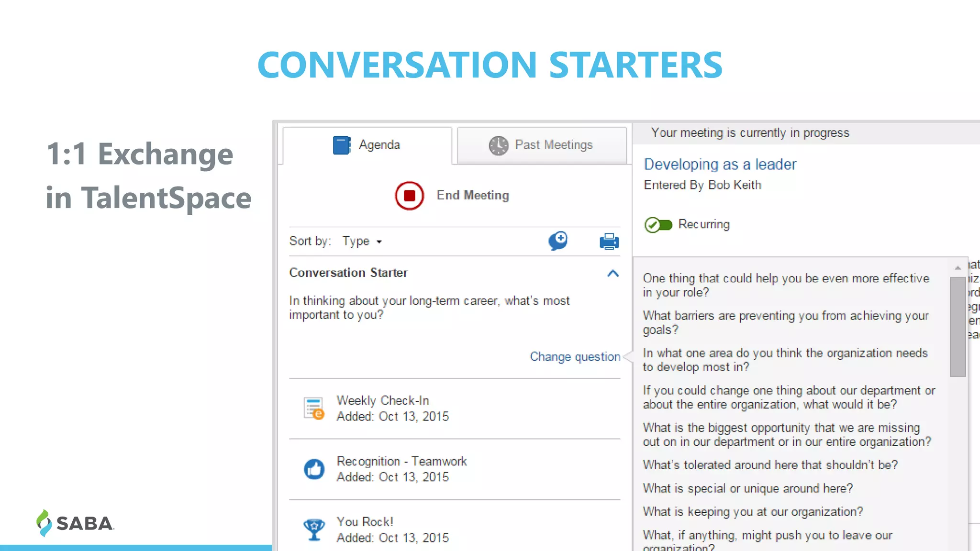Select "What's tolerated around here" question
Screen dimensions: 980x551
[x=770, y=465]
